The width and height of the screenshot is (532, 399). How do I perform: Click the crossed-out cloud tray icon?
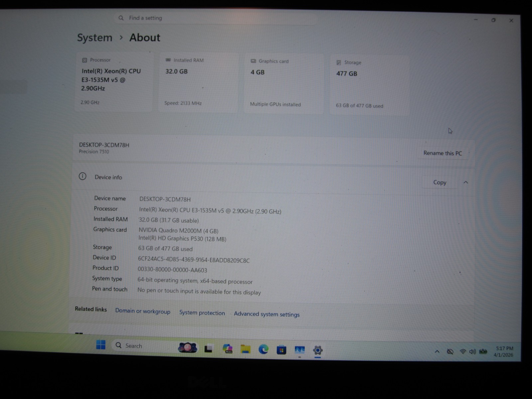pyautogui.click(x=450, y=351)
